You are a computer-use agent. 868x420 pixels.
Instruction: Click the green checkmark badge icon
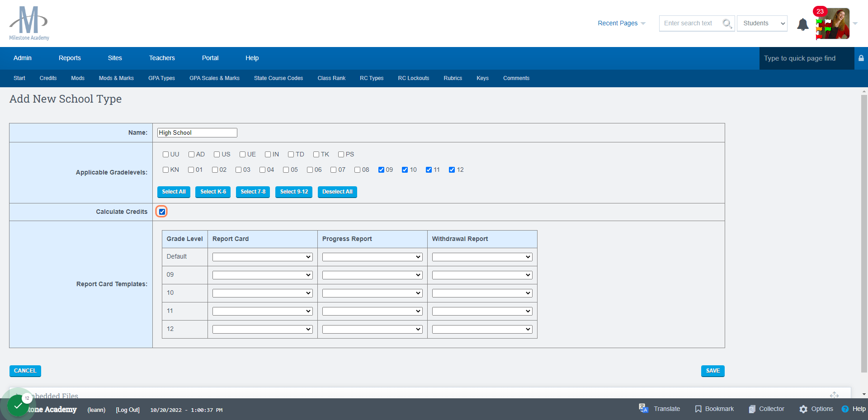tap(18, 406)
